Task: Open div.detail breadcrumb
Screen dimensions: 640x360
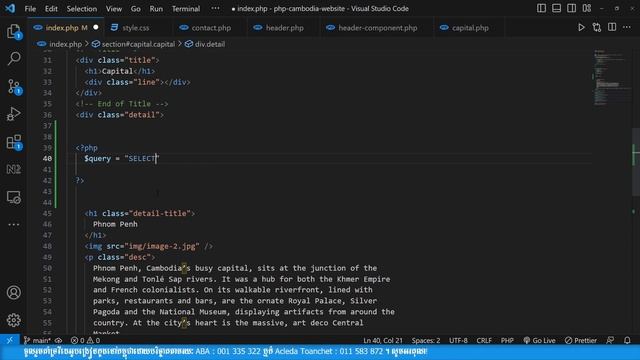Action: tap(209, 44)
